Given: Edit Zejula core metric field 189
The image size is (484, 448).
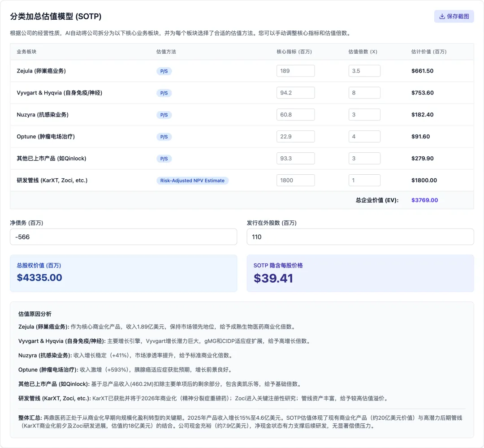Looking at the screenshot, I should pos(295,71).
